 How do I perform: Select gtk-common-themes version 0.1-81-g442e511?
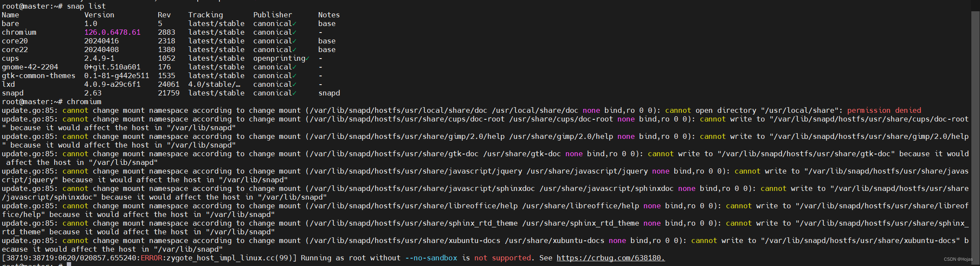(x=117, y=76)
